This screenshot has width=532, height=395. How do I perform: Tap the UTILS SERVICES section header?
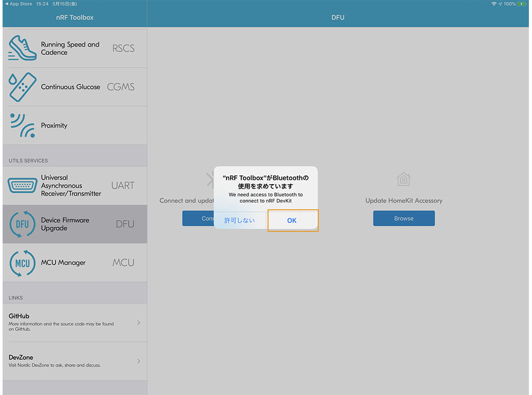(x=28, y=161)
